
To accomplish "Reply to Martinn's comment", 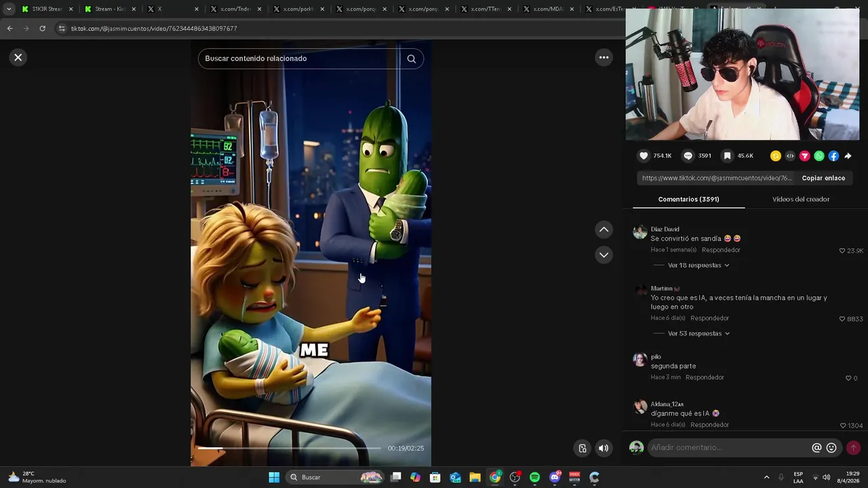I will (709, 319).
